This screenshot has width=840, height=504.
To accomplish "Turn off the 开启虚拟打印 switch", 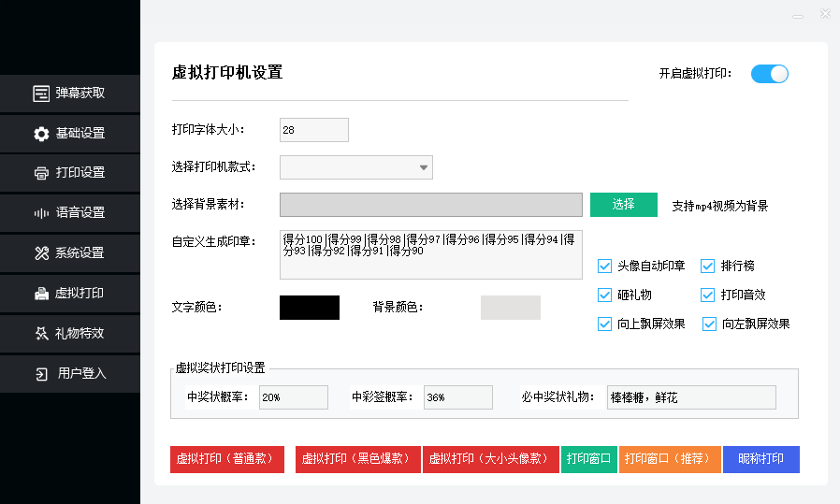I will (770, 74).
